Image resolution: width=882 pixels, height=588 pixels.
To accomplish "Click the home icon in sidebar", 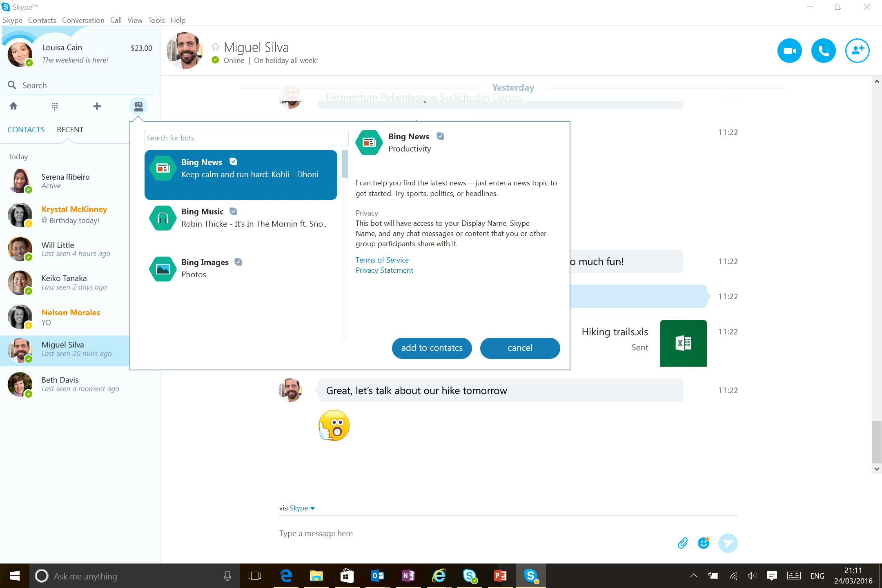I will coord(13,106).
